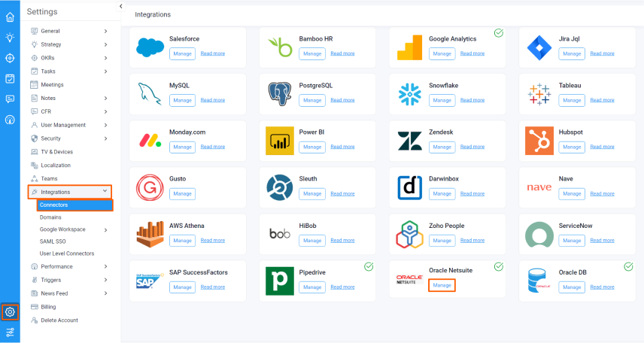Image resolution: width=644 pixels, height=343 pixels.
Task: Click the Darwinbox logo
Action: [409, 188]
